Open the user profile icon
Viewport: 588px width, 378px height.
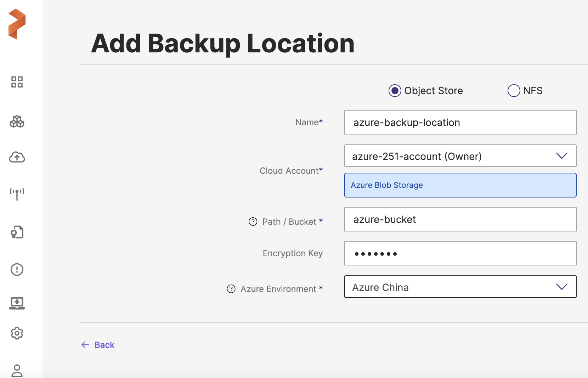(17, 371)
